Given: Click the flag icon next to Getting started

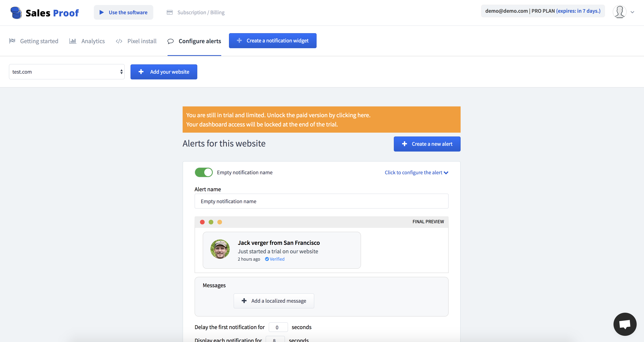Looking at the screenshot, I should 12,41.
